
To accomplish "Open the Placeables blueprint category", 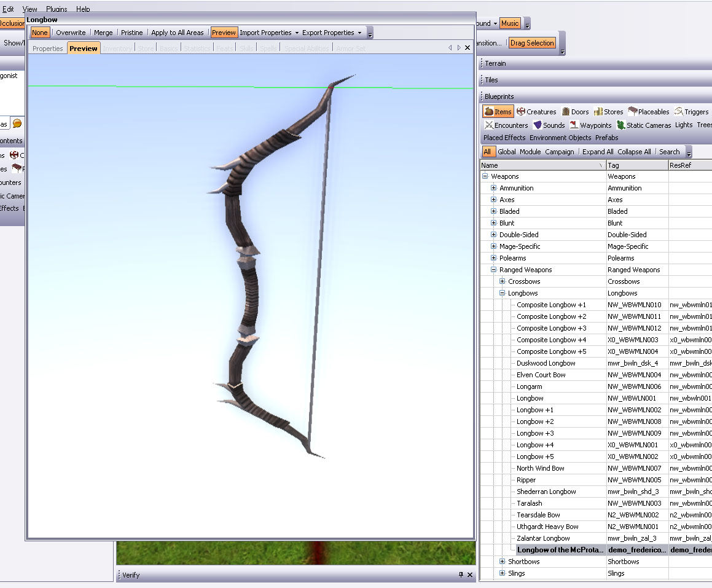I will point(649,112).
